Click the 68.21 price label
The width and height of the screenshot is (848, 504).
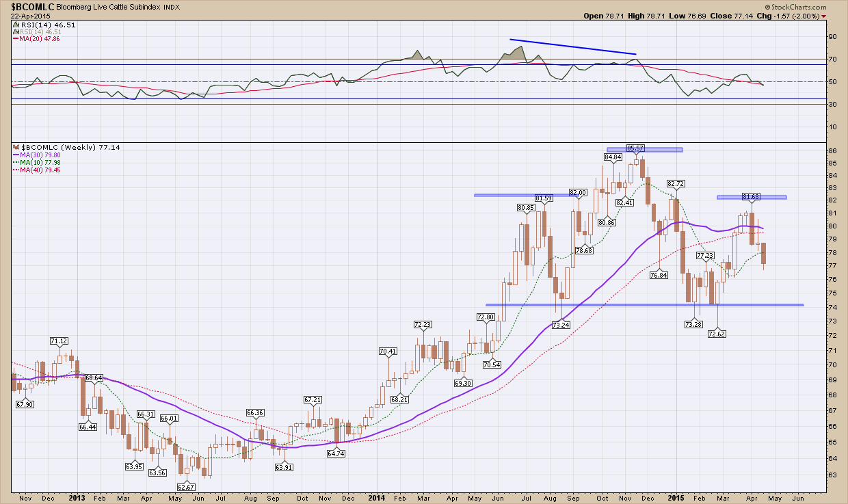(x=399, y=399)
